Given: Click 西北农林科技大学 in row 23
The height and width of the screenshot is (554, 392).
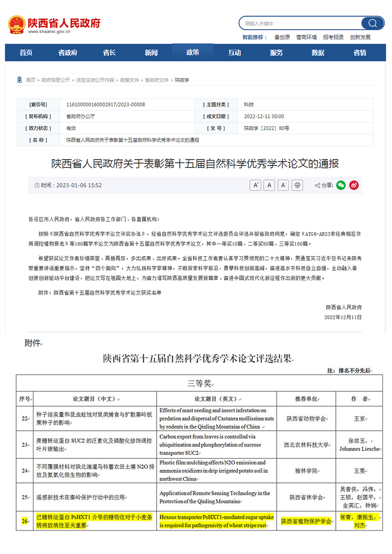Looking at the screenshot, I should pos(307,445).
